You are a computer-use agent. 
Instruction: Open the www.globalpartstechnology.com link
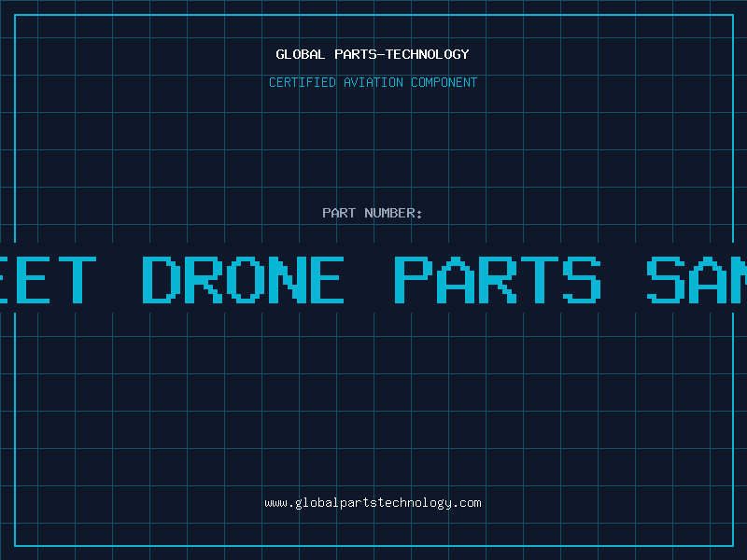tap(373, 503)
